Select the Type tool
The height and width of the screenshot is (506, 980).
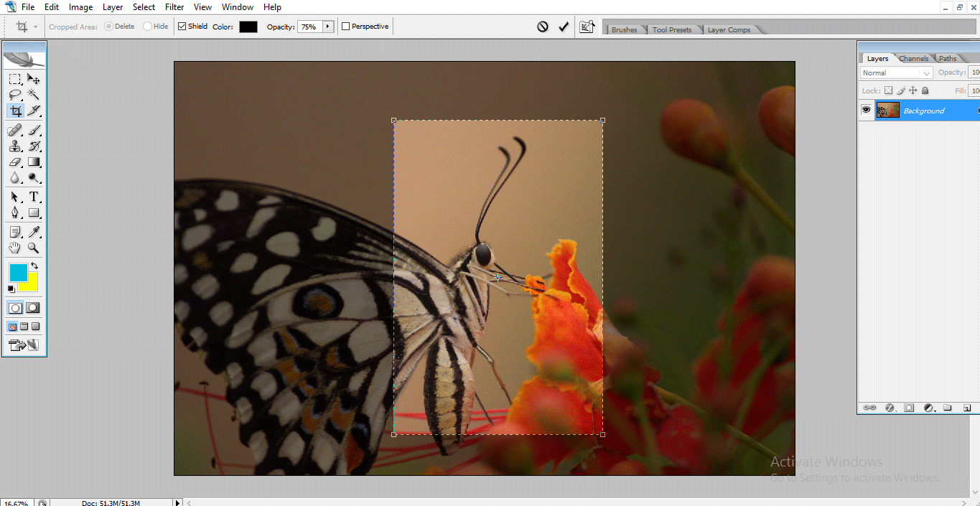tap(34, 197)
